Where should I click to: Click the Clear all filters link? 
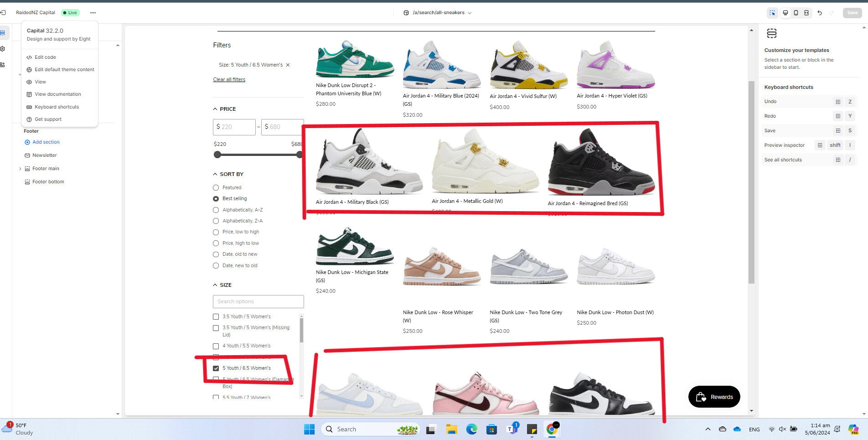click(x=229, y=80)
